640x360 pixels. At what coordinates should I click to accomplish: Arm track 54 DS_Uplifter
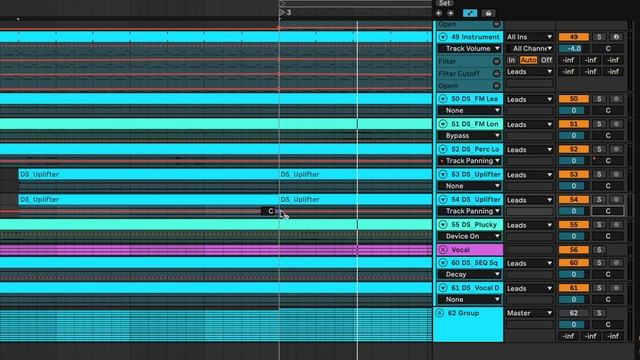(616, 199)
